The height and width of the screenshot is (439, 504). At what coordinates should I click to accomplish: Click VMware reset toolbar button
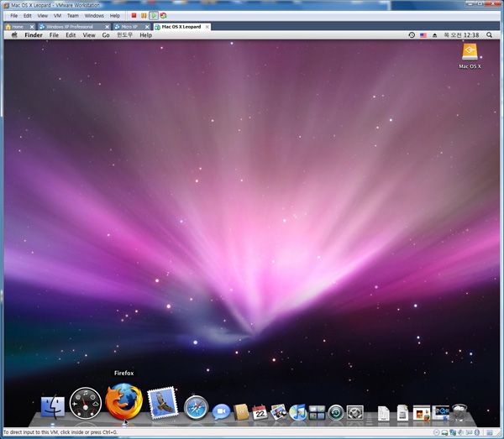click(163, 15)
